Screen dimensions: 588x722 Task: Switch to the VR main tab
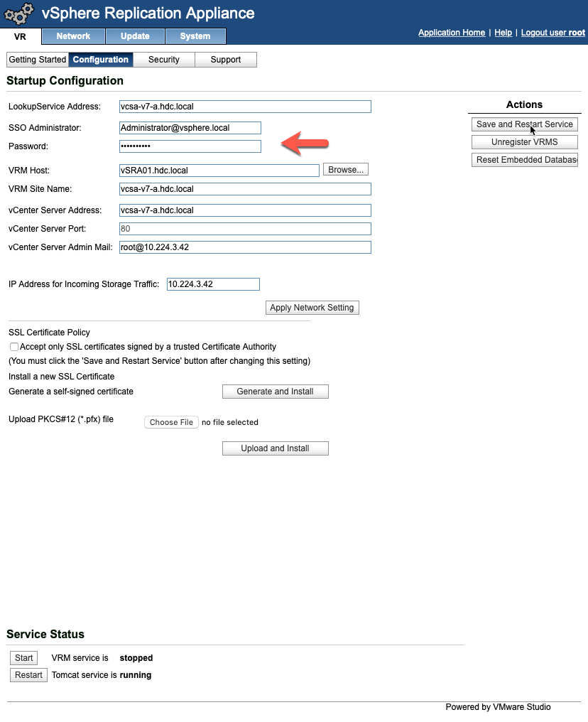click(x=21, y=36)
